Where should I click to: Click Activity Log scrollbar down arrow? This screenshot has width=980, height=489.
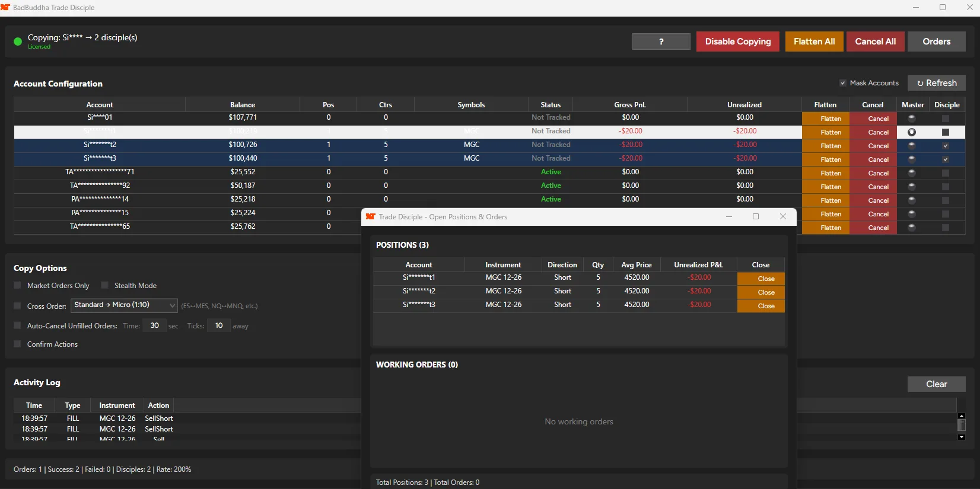[x=962, y=437]
